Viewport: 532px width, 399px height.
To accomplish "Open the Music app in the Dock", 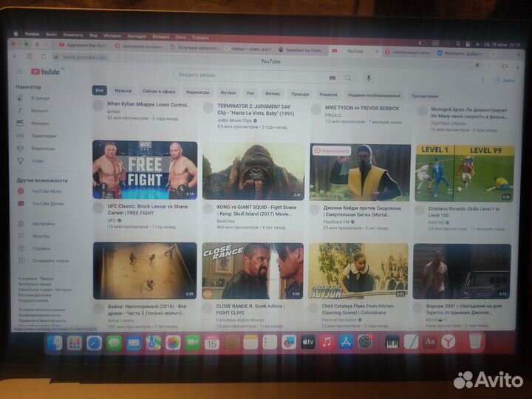I will coord(327,342).
